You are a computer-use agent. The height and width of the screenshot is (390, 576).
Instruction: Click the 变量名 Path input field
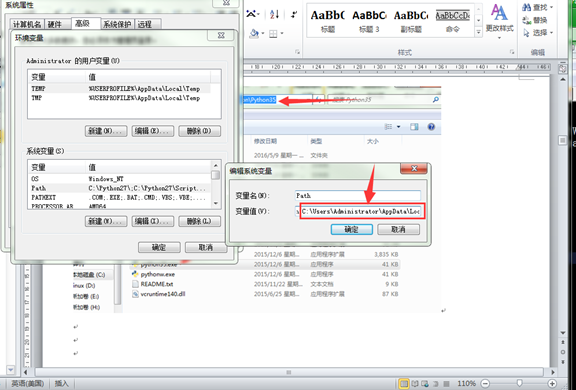pyautogui.click(x=358, y=196)
